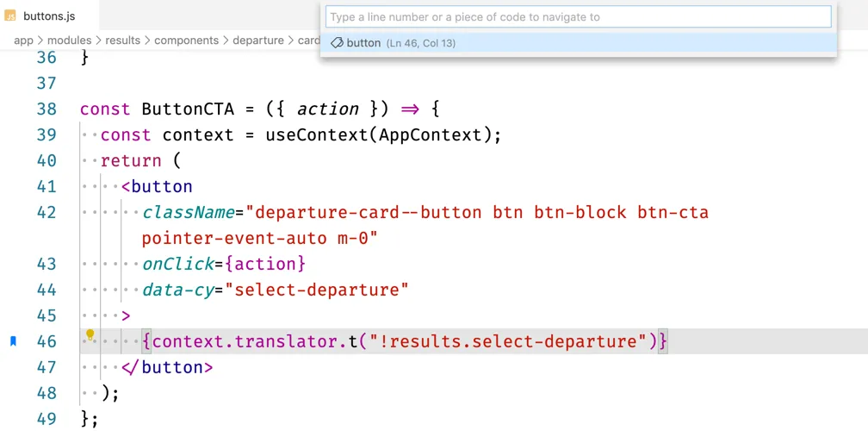
Task: Open the modules breadcrumb segment
Action: tap(69, 41)
